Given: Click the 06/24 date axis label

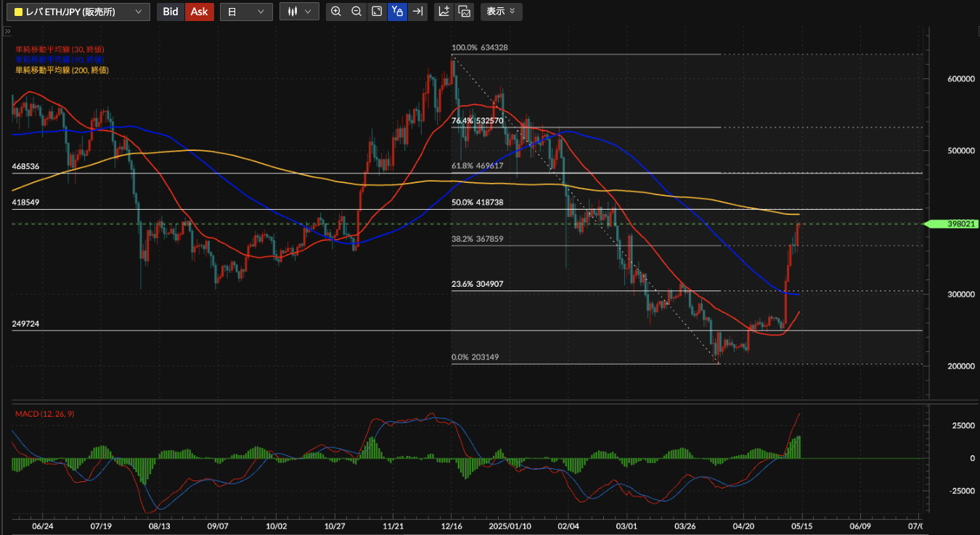Looking at the screenshot, I should 43,526.
